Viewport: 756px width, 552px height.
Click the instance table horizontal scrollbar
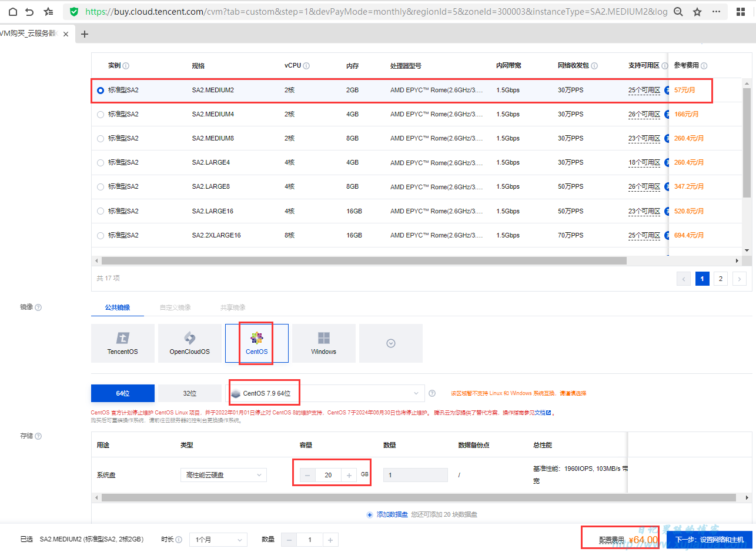click(x=364, y=260)
